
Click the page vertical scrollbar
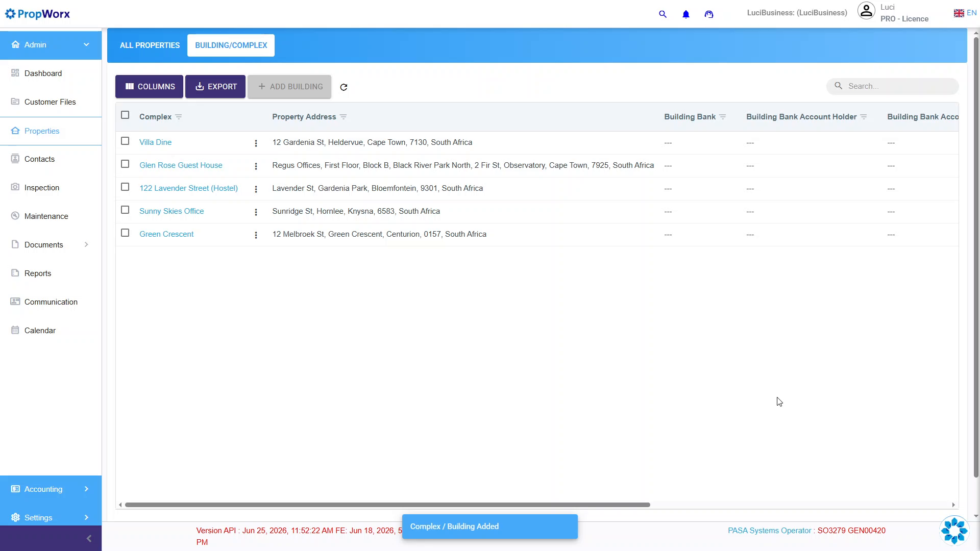[976, 258]
